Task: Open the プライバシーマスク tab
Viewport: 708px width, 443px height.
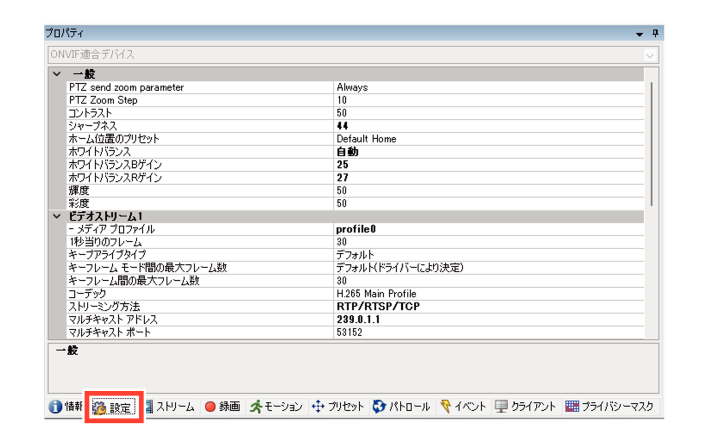Action: pyautogui.click(x=610, y=406)
